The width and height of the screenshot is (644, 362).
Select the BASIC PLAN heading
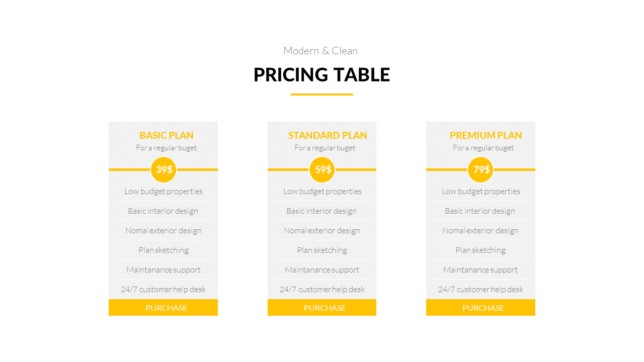pos(166,135)
